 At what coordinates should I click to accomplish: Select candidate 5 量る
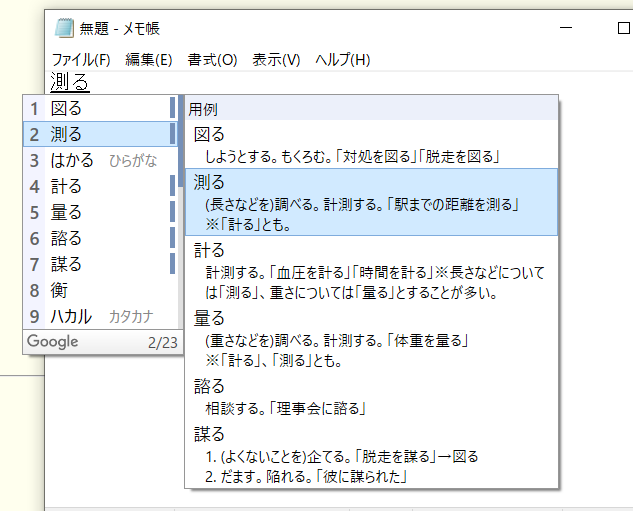point(66,212)
